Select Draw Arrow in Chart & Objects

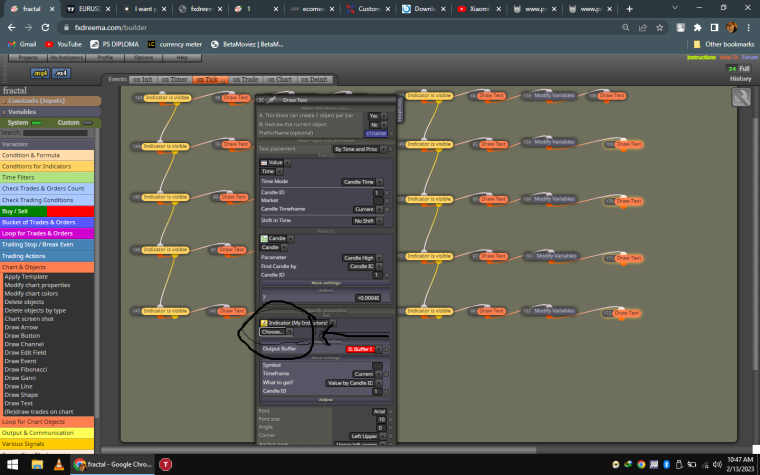[21, 328]
